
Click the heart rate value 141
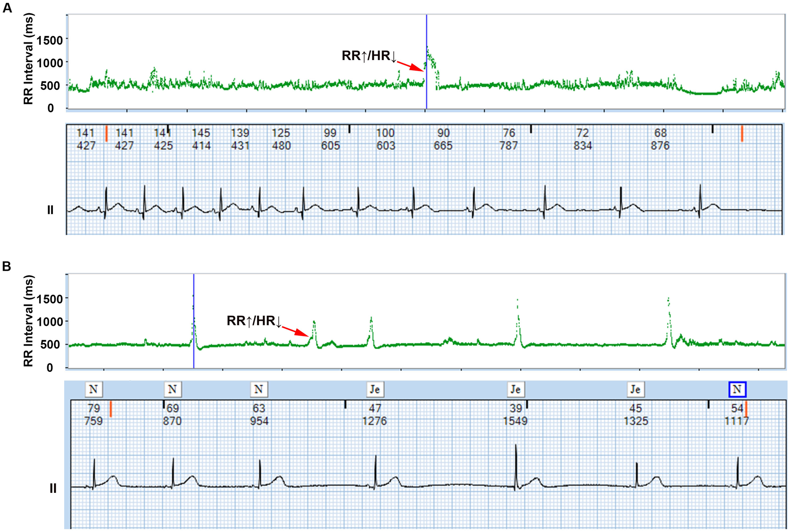tap(85, 131)
